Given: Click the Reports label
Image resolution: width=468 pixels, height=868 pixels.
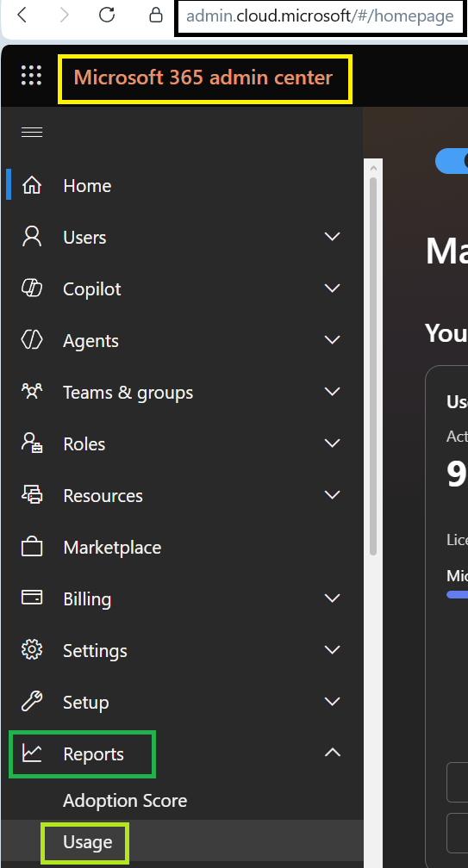Looking at the screenshot, I should pos(94,754).
